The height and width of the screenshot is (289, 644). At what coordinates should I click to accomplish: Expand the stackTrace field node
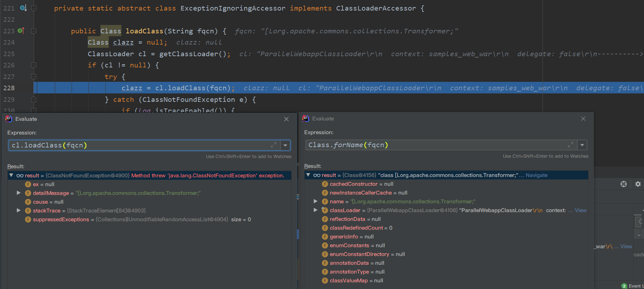[x=19, y=210]
